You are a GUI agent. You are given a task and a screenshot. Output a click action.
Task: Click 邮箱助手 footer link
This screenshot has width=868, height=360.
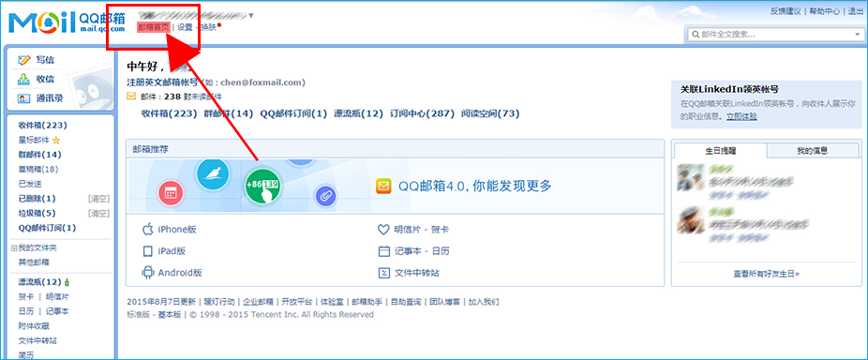367,302
